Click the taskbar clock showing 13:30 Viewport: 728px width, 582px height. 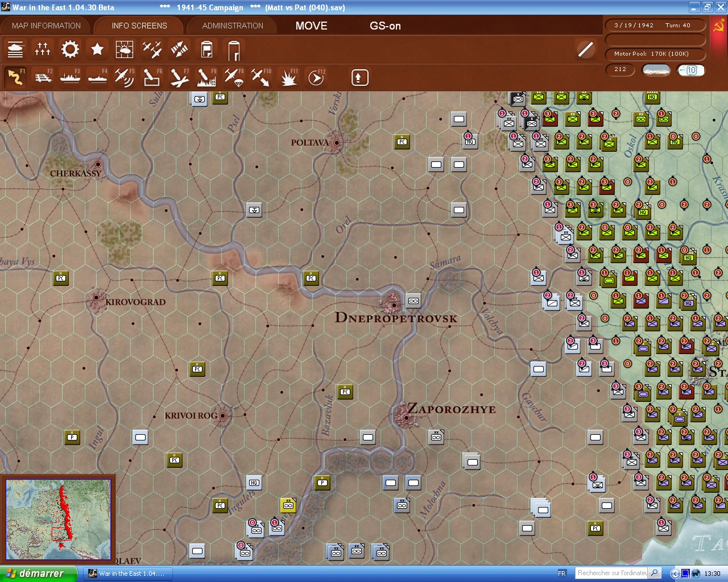point(712,573)
